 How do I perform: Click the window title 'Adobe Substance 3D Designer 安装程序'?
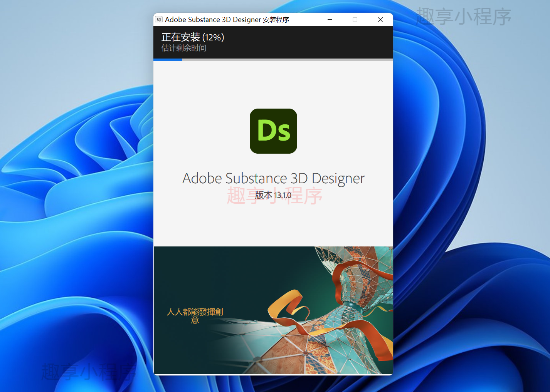pos(227,20)
